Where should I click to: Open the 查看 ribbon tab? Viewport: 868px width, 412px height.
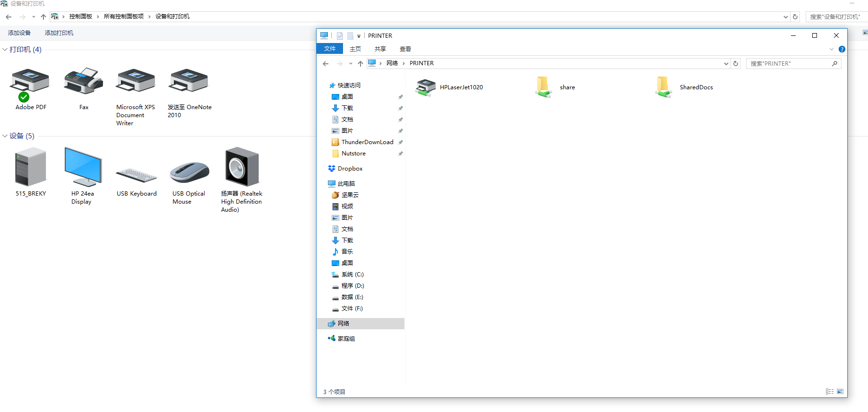coord(405,49)
